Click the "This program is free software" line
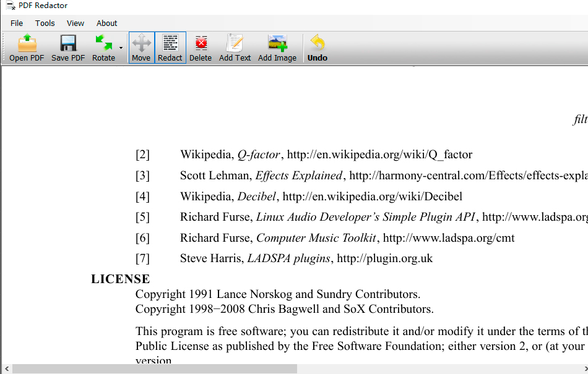The image size is (588, 374). point(361,331)
